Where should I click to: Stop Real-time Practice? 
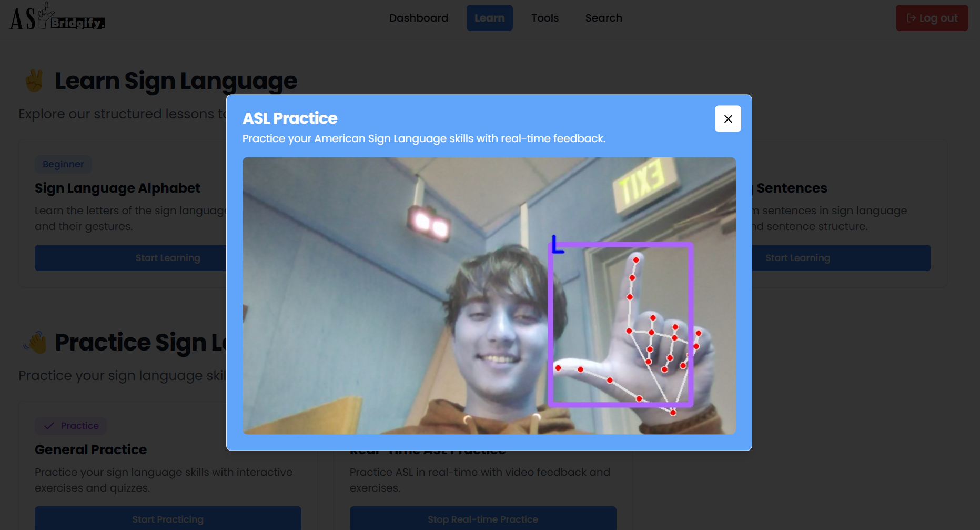point(482,518)
